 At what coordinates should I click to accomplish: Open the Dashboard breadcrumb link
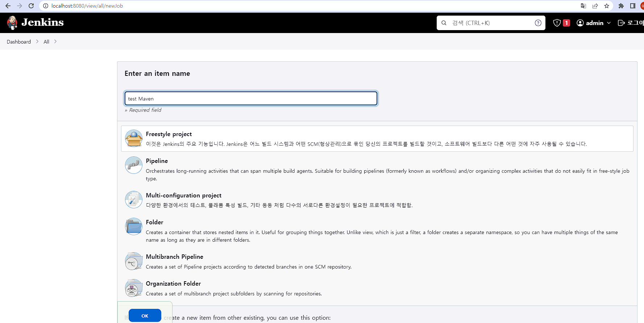tap(19, 42)
